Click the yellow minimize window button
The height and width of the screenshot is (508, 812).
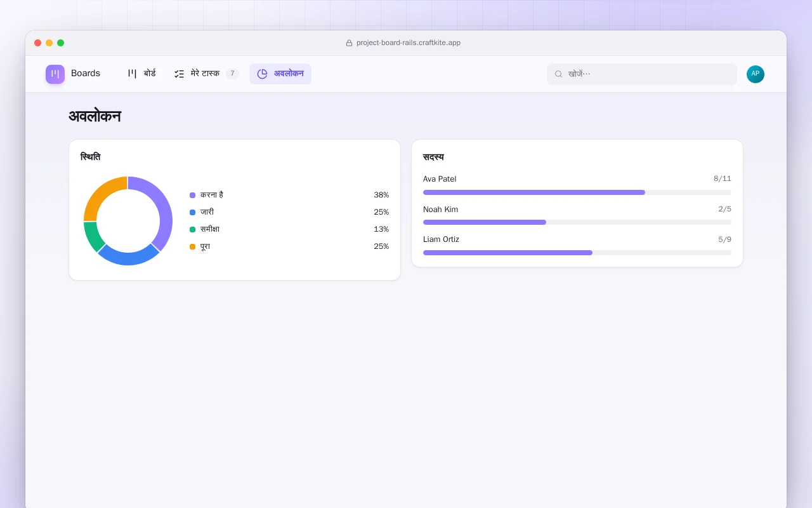49,43
